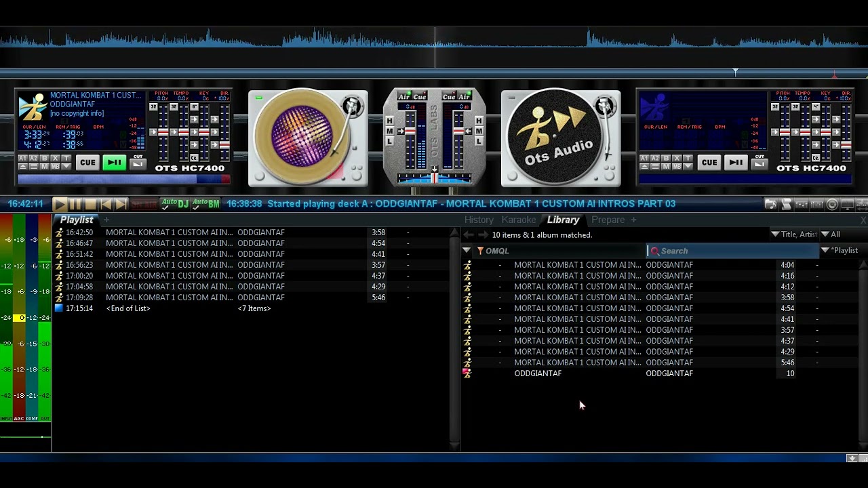Click mixer crossfader
The image size is (868, 488).
[434, 178]
